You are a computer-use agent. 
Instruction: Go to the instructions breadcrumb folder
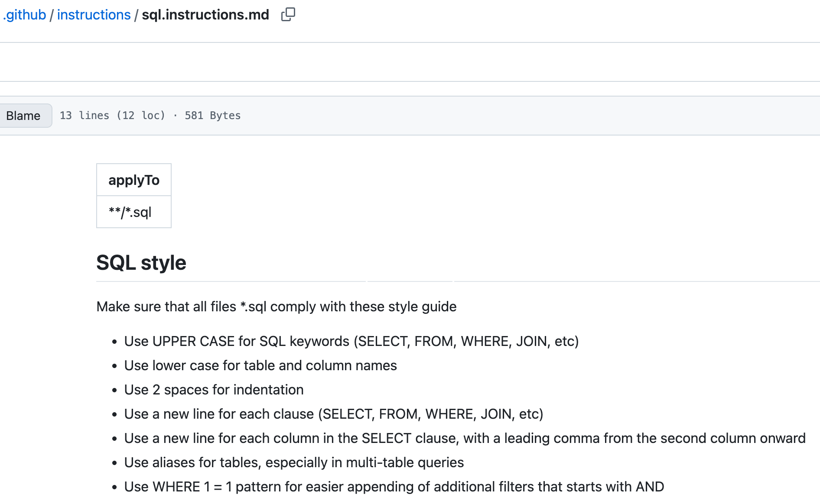[x=94, y=15]
